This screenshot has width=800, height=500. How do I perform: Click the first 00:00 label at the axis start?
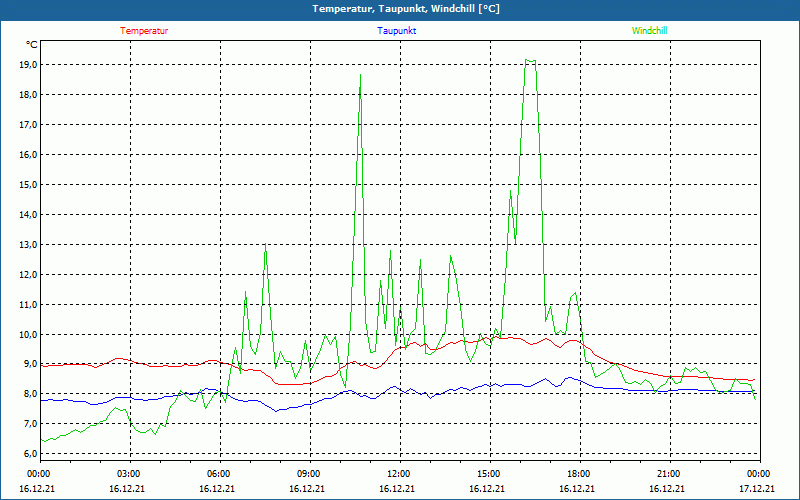(39, 474)
